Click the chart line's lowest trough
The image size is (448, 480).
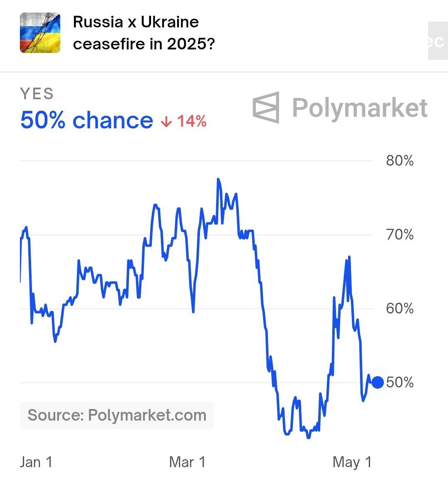tap(308, 437)
